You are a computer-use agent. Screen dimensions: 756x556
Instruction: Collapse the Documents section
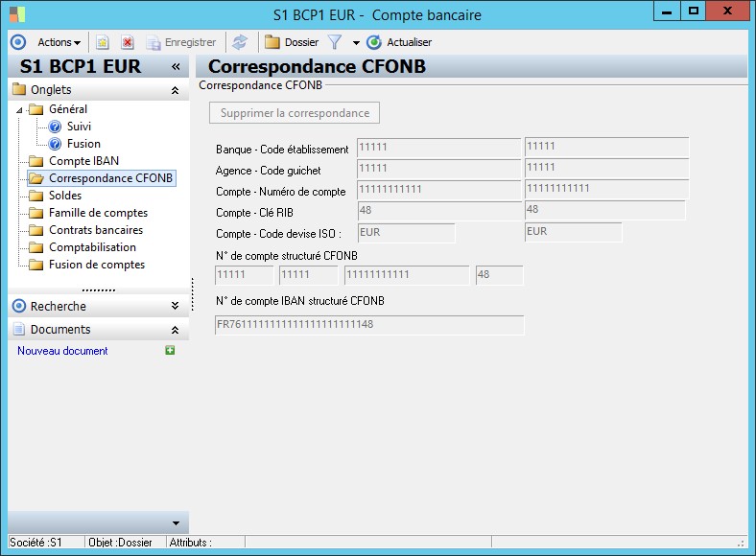(175, 330)
